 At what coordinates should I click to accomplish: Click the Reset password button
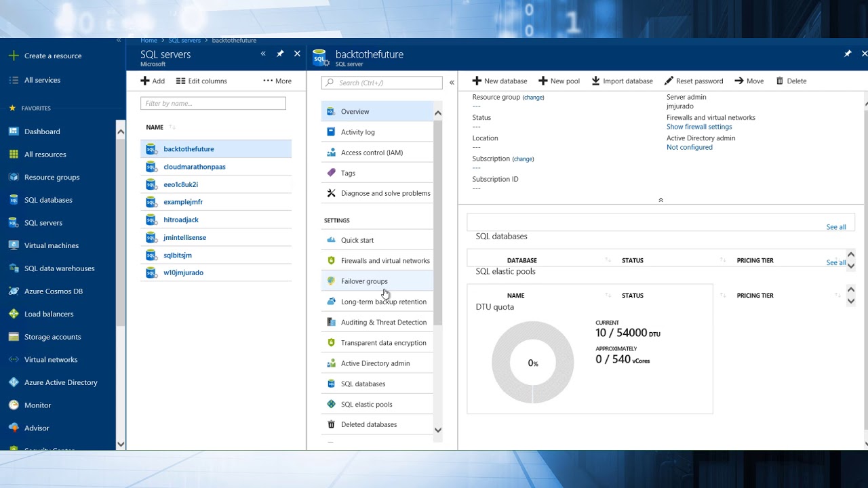694,81
